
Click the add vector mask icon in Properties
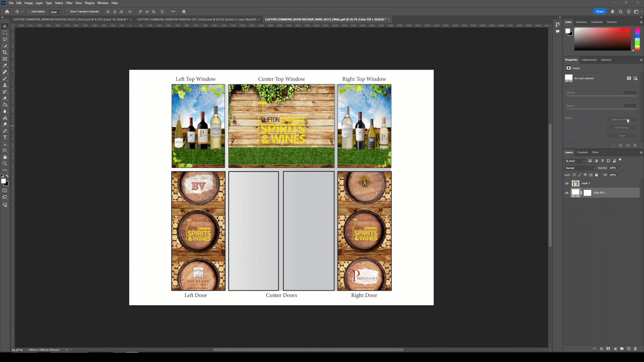635,78
